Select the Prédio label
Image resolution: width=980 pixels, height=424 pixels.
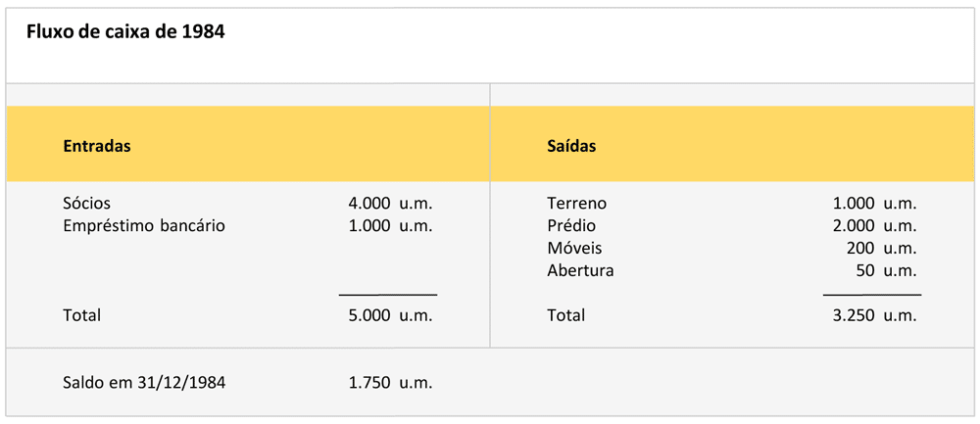click(571, 226)
